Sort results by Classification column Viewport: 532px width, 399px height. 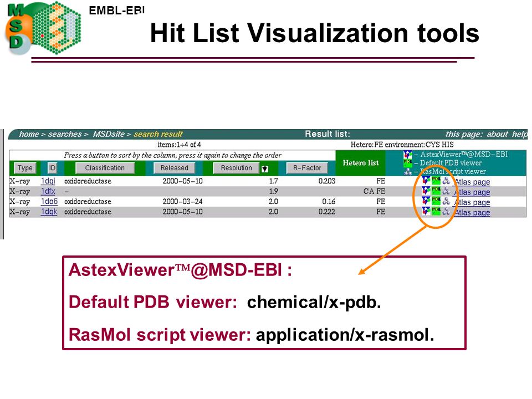pyautogui.click(x=105, y=168)
